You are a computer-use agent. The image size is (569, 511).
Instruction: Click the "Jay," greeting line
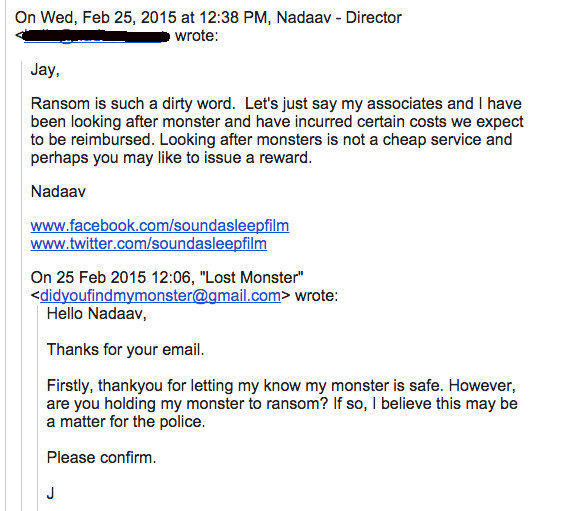click(x=45, y=69)
